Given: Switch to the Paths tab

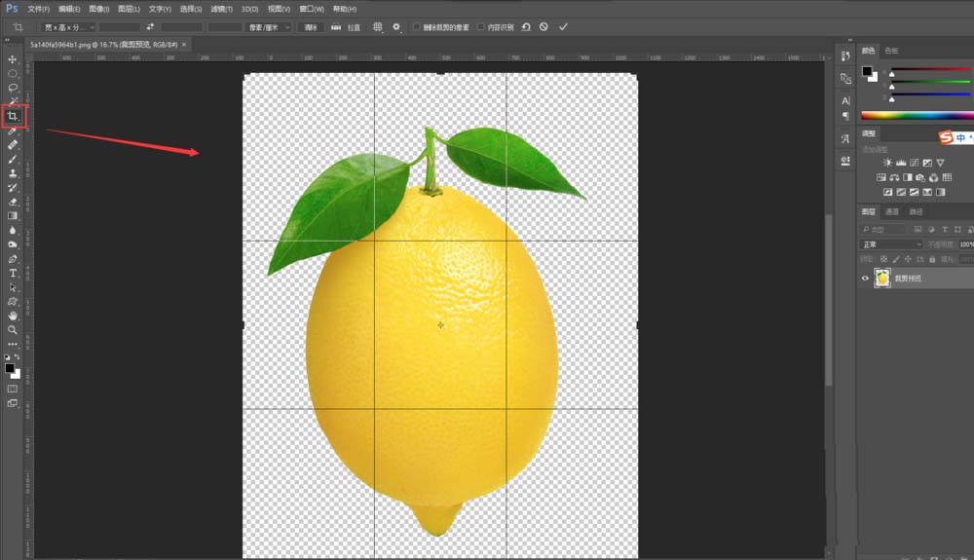Looking at the screenshot, I should 917,211.
